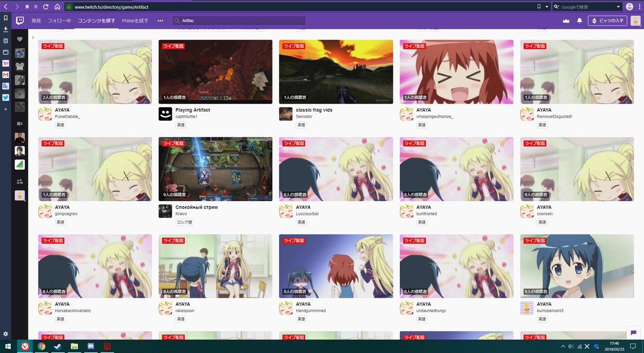Open the browser home page

(x=57, y=7)
